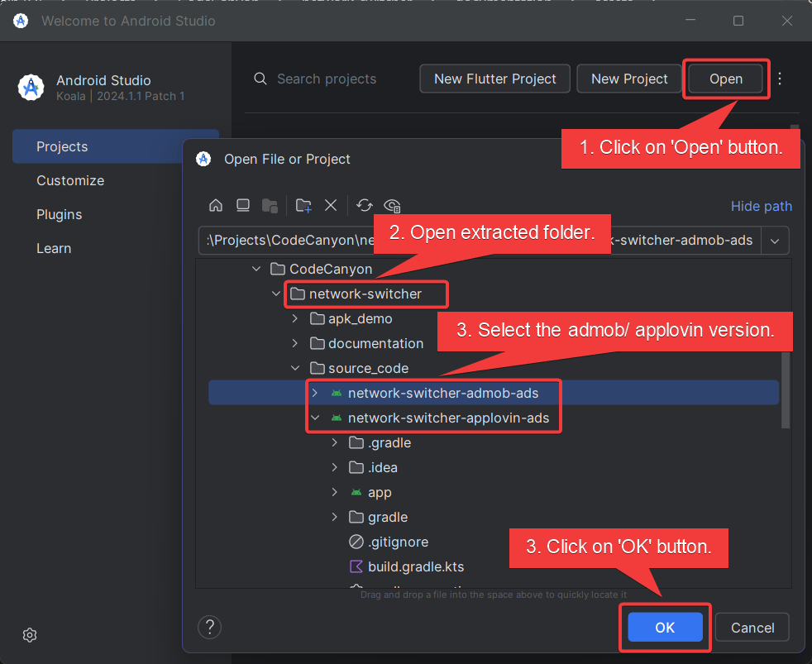Toggle show hidden files eye icon

[x=393, y=206]
